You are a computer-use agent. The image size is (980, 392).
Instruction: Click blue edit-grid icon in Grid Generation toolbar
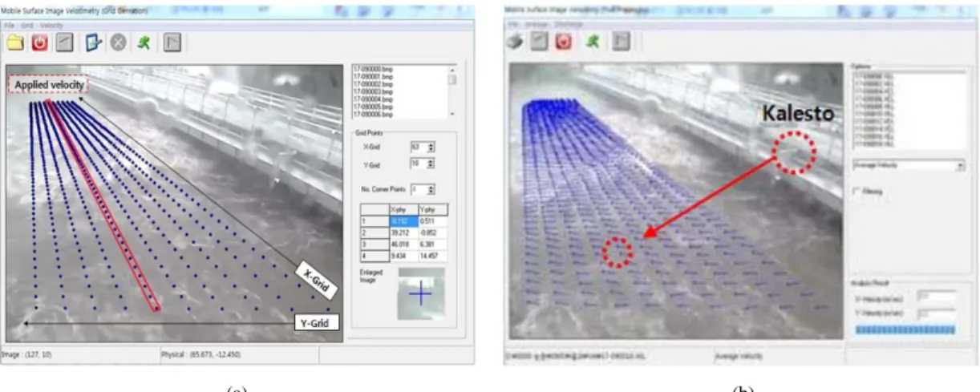click(92, 42)
